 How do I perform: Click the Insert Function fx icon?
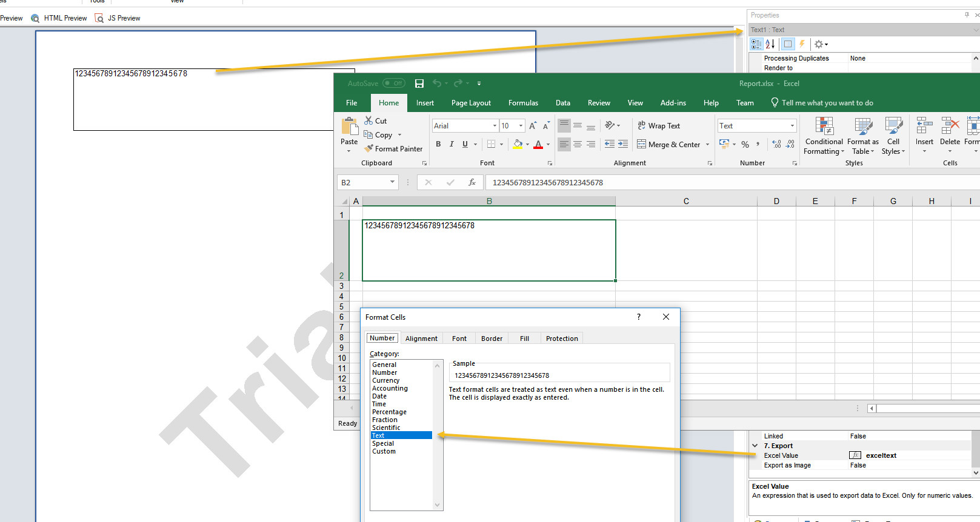[x=472, y=182]
